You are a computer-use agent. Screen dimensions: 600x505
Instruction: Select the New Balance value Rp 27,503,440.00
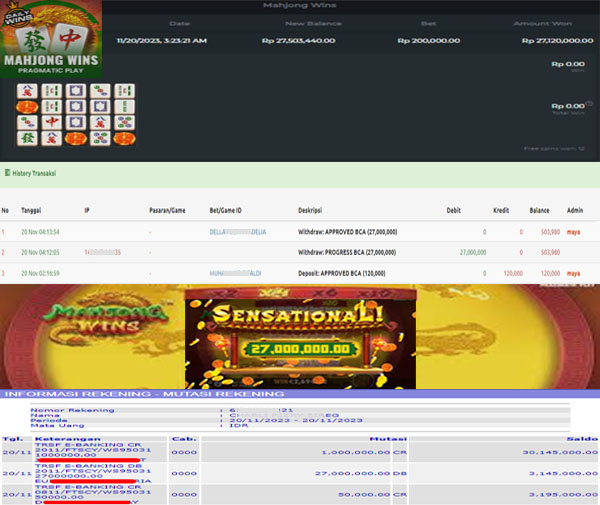click(x=298, y=41)
